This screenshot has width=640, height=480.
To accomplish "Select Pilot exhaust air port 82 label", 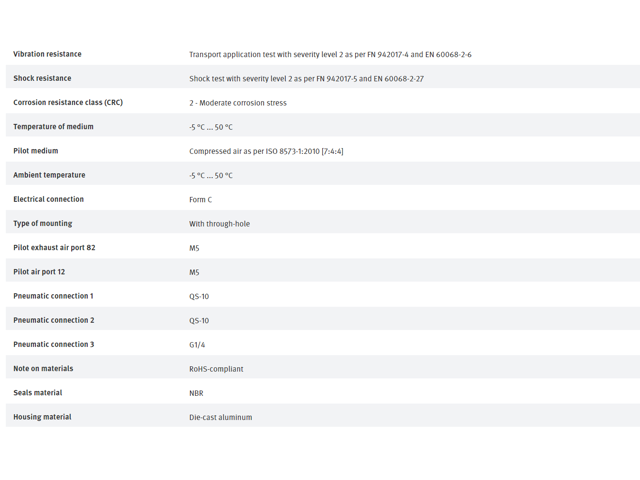I will (x=54, y=248).
